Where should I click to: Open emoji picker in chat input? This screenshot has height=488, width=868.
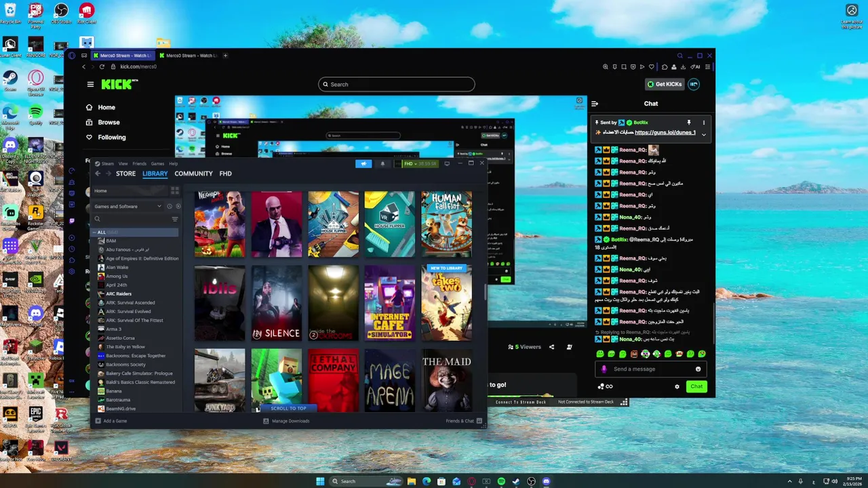tap(698, 369)
